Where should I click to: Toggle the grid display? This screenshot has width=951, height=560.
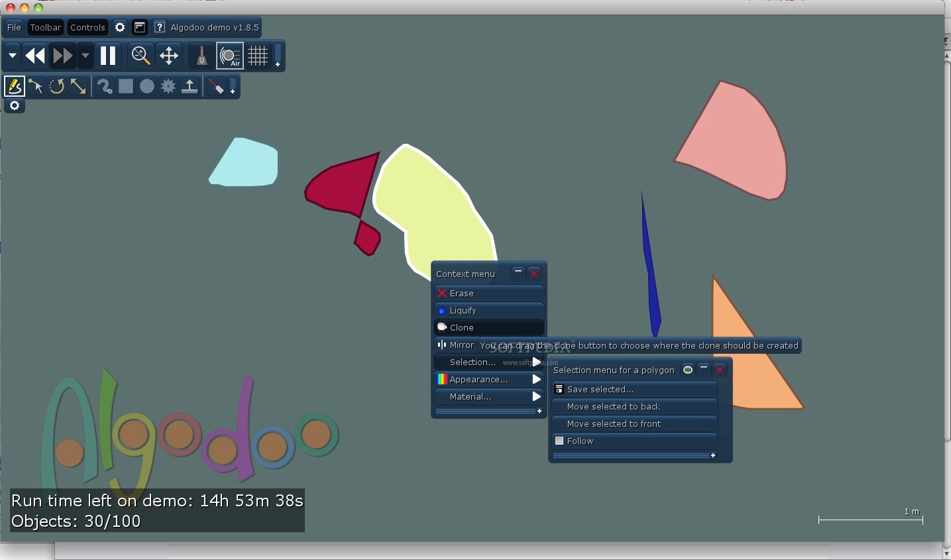click(x=258, y=56)
